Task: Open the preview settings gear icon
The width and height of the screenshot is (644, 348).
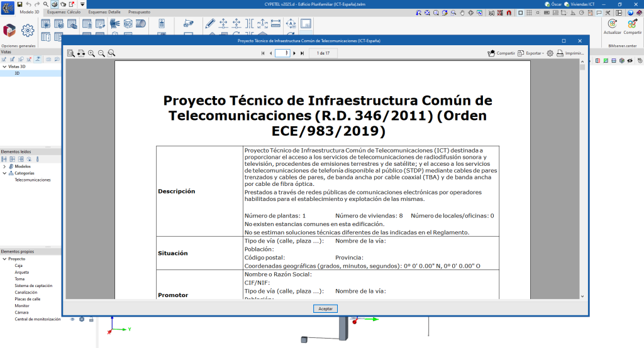Action: (550, 53)
